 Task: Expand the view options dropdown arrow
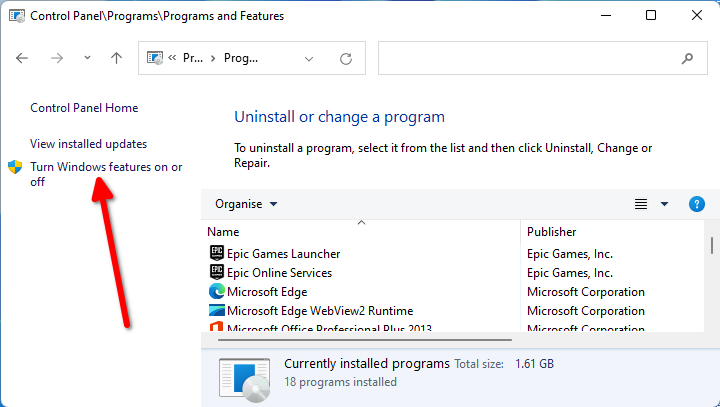click(664, 204)
